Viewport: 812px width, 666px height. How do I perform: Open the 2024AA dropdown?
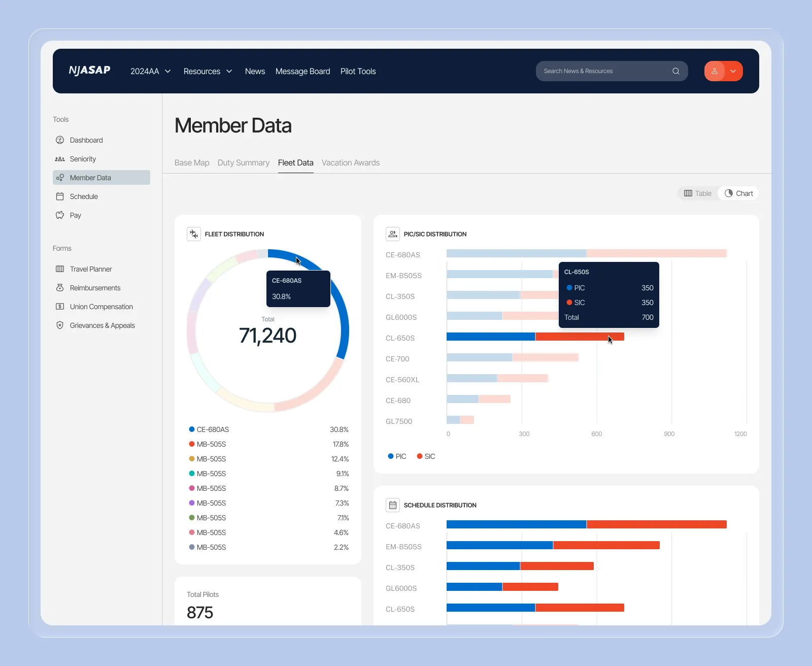(x=150, y=71)
